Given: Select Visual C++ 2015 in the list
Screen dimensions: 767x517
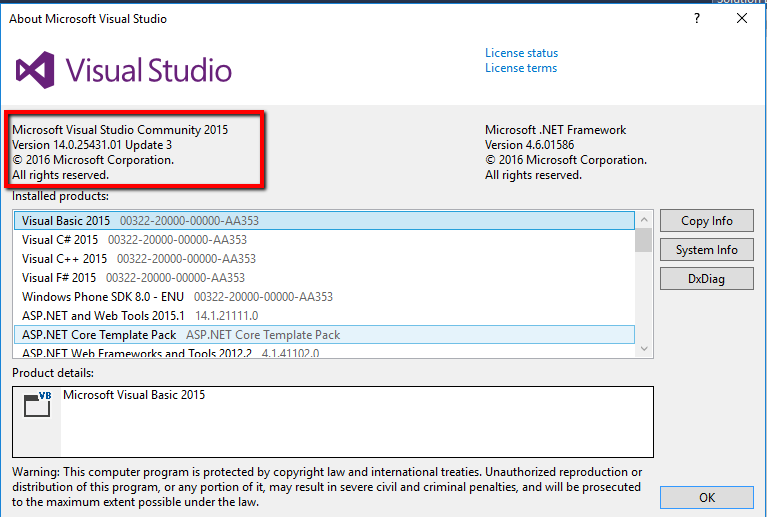Looking at the screenshot, I should tap(324, 259).
